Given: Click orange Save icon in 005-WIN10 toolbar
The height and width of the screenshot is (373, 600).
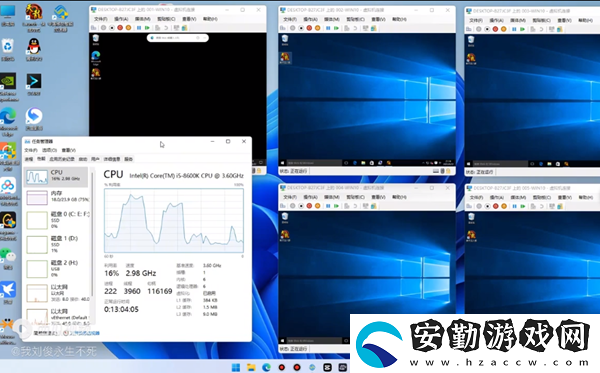Looking at the screenshot, I should (x=504, y=206).
